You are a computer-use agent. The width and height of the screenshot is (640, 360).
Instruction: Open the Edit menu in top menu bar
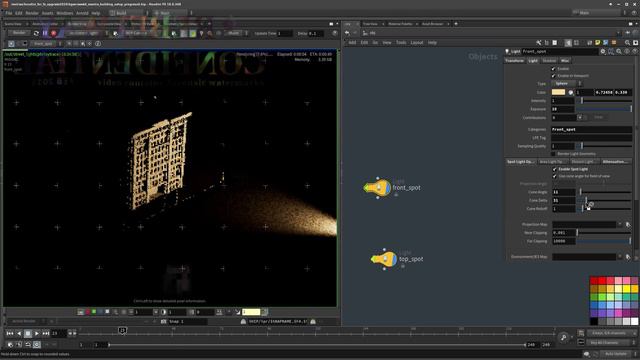pos(19,13)
